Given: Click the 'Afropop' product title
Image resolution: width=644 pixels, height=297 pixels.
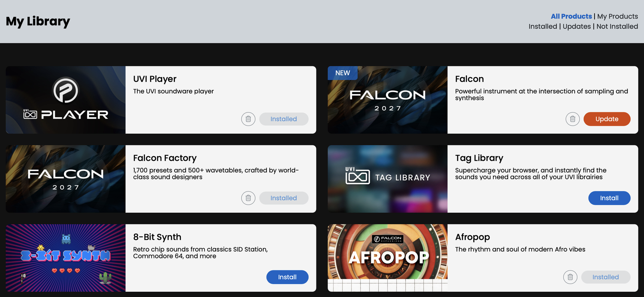Looking at the screenshot, I should [x=473, y=237].
